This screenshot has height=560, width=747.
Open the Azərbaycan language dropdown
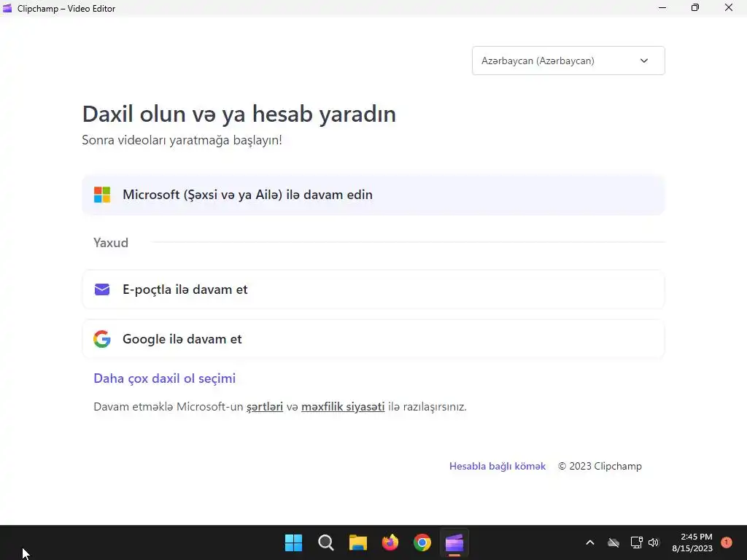tap(568, 61)
